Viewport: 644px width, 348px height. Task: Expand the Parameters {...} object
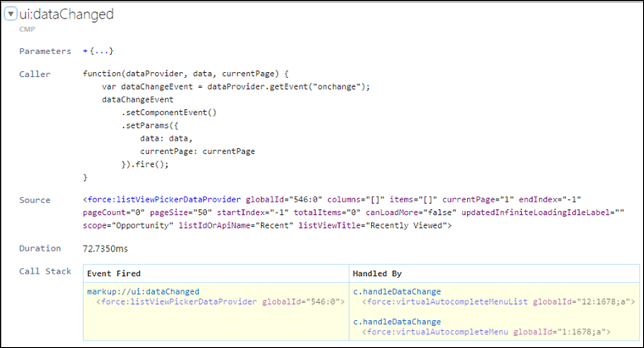click(x=98, y=52)
